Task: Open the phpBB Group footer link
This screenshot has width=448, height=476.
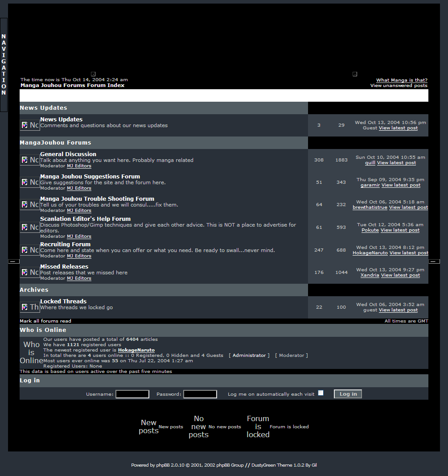Action: tap(230, 465)
